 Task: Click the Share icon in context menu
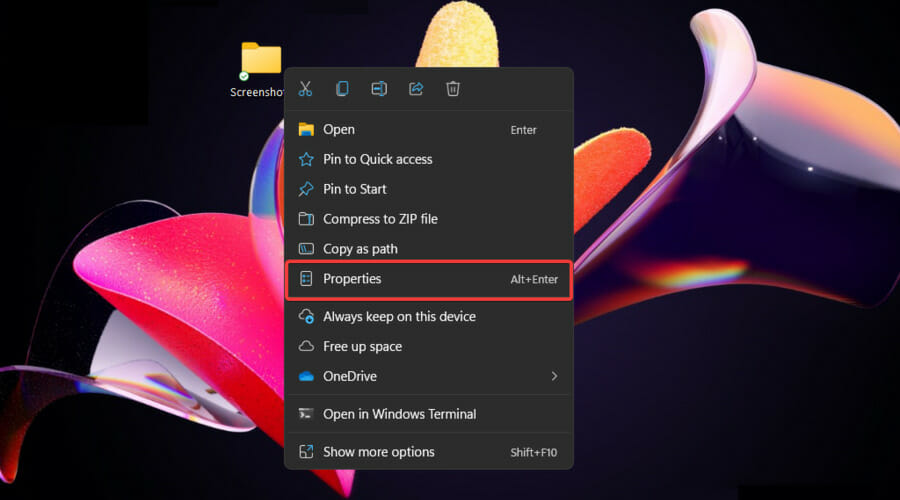pos(416,89)
